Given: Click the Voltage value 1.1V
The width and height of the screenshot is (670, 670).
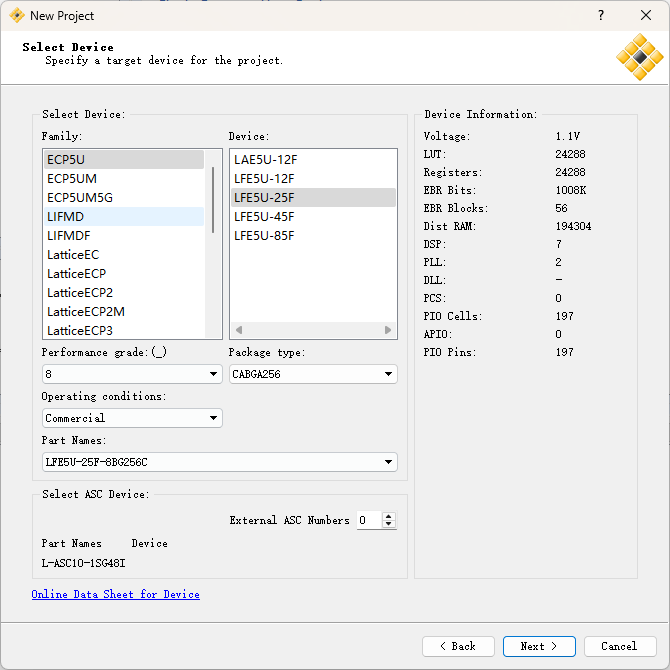Looking at the screenshot, I should click(567, 136).
